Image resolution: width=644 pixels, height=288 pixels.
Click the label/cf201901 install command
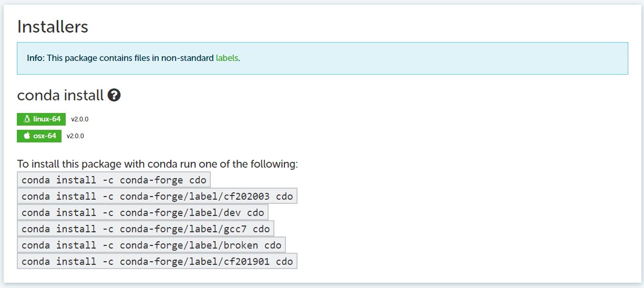pyautogui.click(x=157, y=261)
